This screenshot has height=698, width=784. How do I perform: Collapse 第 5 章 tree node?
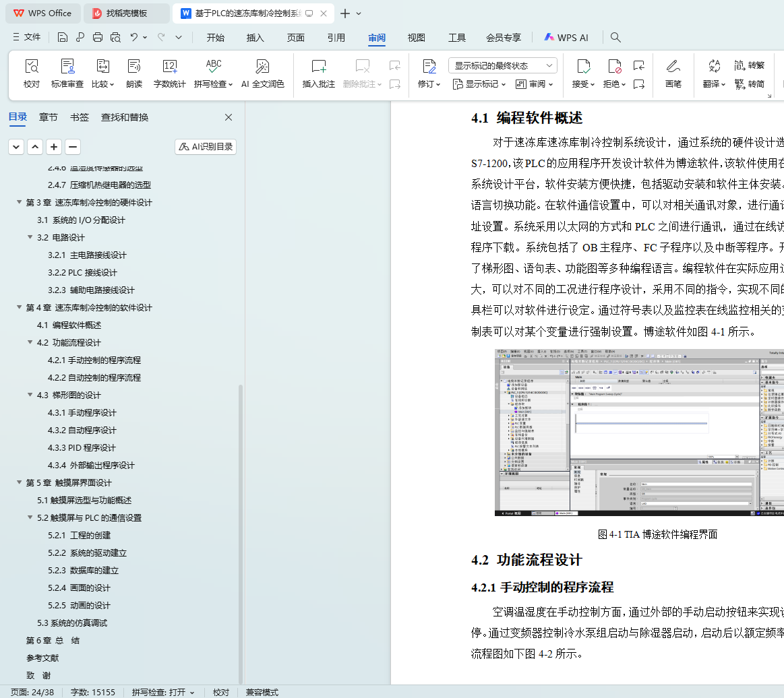(x=19, y=482)
